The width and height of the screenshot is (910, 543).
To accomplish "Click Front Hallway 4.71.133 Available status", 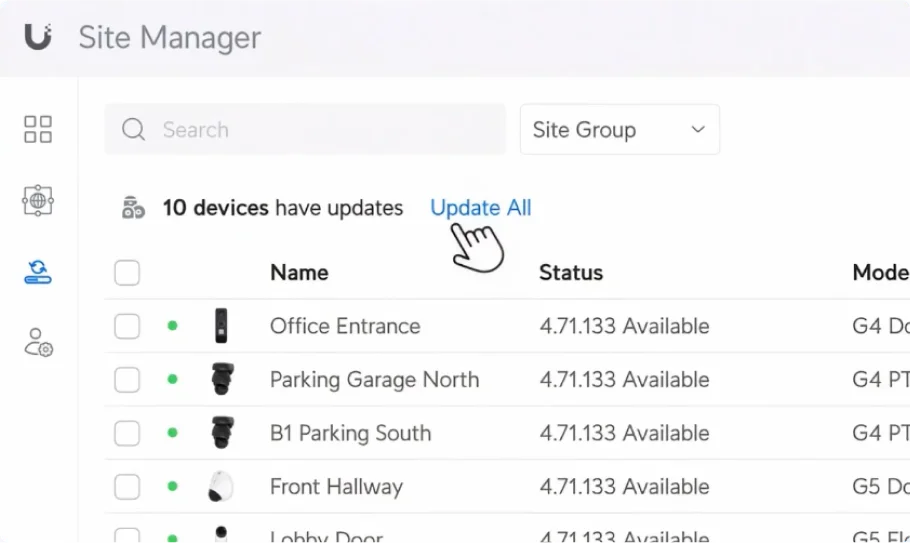I will (x=624, y=486).
